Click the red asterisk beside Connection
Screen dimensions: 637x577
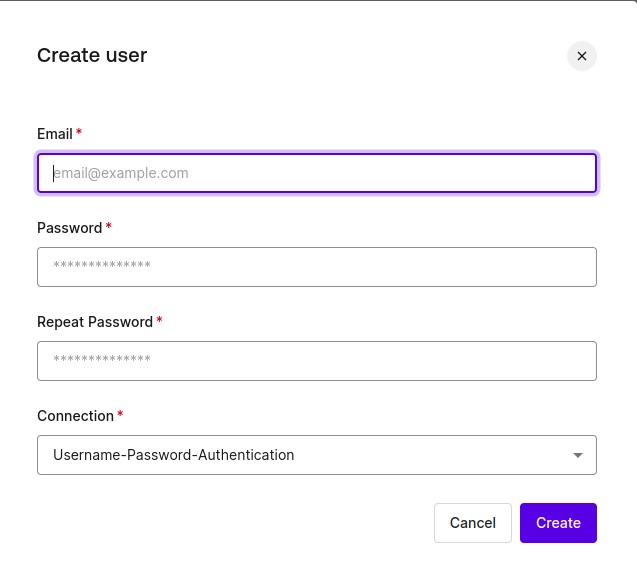120,414
